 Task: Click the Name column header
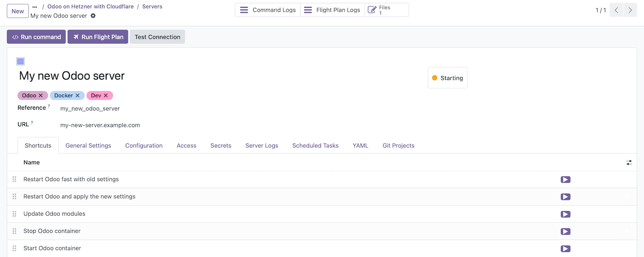click(32, 162)
